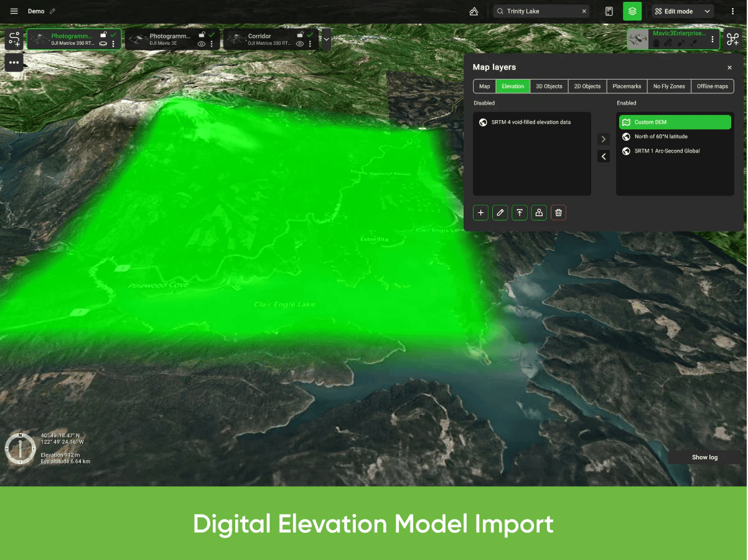Image resolution: width=748 pixels, height=560 pixels.
Task: Toggle visibility eye on Corridor route
Action: 300,44
